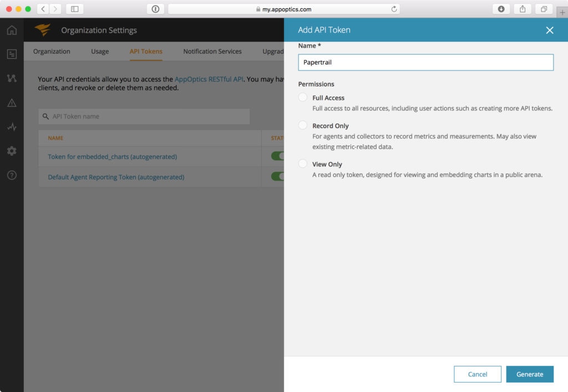Click the Full Access label text
The image size is (568, 392).
pyautogui.click(x=328, y=98)
